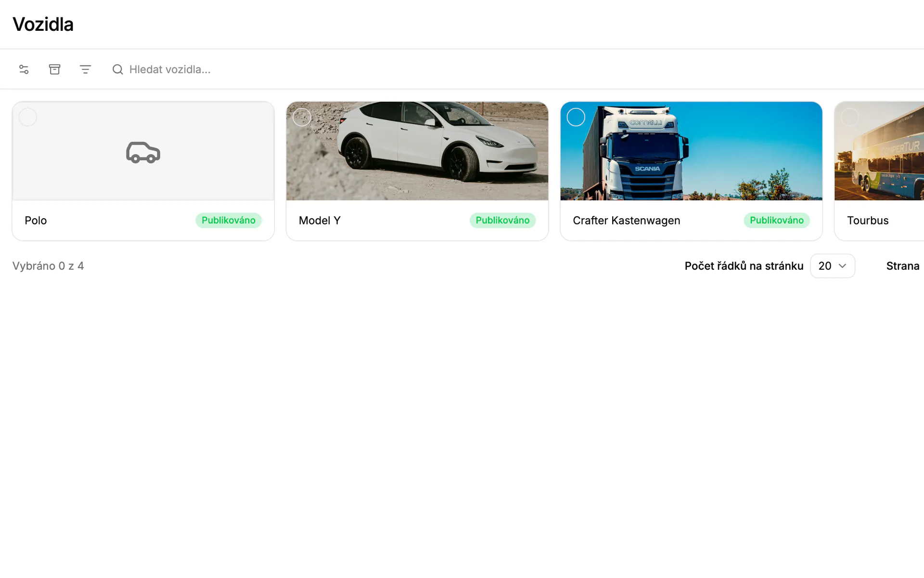Click Crafter Kastenwagen's Publikováno badge
This screenshot has width=924, height=578.
click(777, 220)
